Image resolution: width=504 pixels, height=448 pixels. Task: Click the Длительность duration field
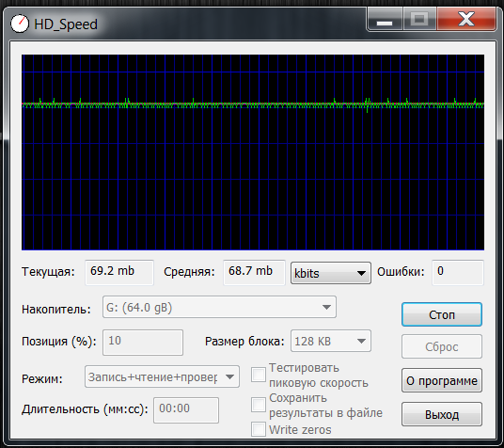tap(186, 409)
